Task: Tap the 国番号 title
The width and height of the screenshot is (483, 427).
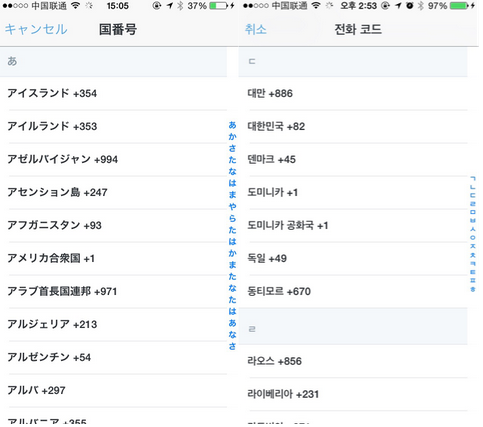Action: tap(118, 29)
